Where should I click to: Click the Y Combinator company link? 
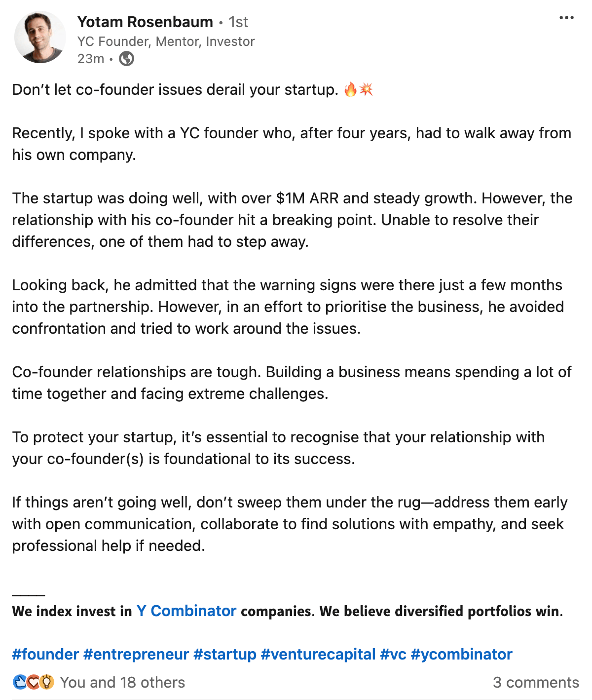186,611
